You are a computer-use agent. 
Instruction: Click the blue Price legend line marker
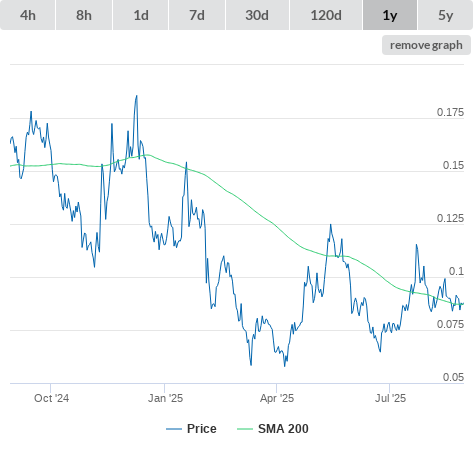pyautogui.click(x=174, y=429)
